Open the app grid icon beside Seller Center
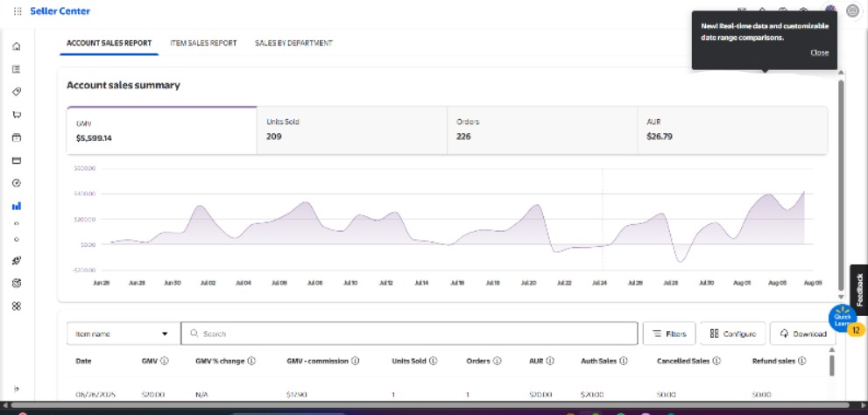868x415 pixels. point(18,11)
